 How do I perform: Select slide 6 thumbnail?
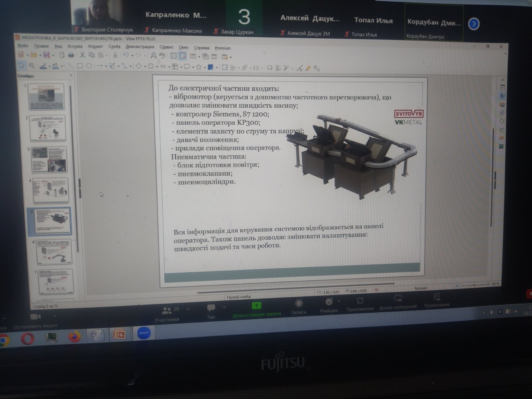(54, 252)
